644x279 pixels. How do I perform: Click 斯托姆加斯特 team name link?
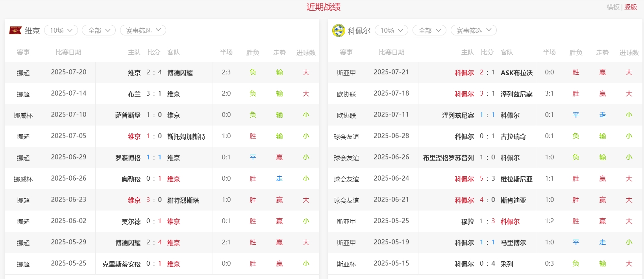186,137
